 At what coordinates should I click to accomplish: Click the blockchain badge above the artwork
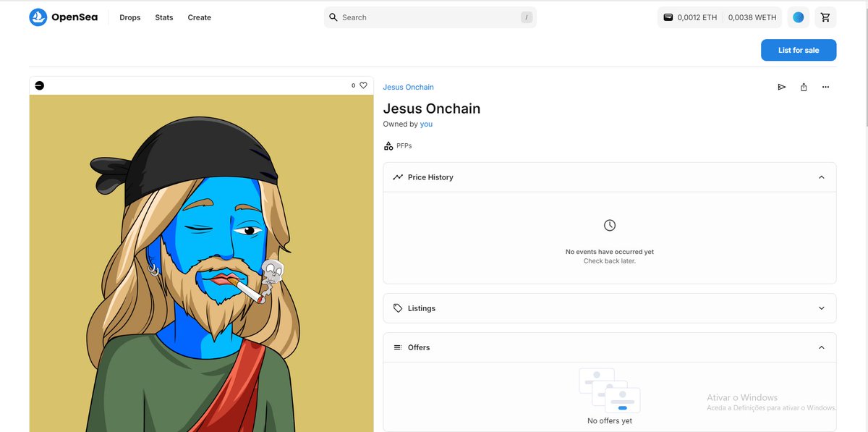click(x=40, y=85)
